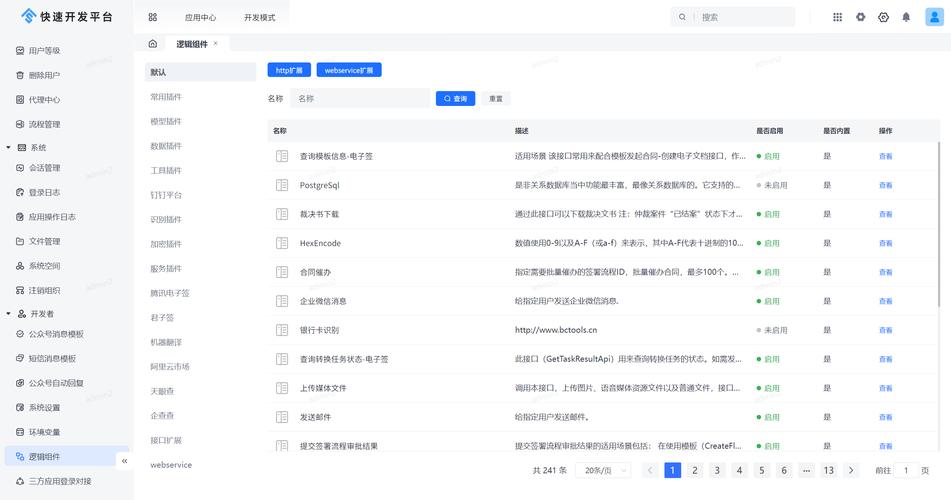
Task: Click the user avatar icon
Action: tap(934, 17)
